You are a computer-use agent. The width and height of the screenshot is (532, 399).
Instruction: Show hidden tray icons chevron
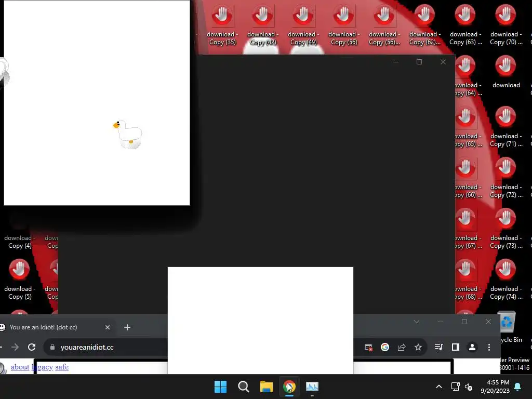pos(438,387)
